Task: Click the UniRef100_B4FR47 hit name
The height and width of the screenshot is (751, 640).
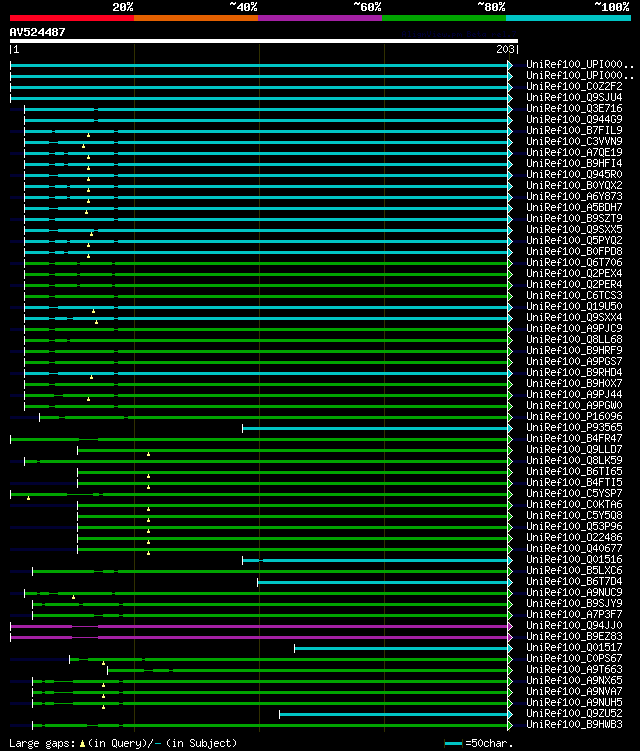Action: pyautogui.click(x=574, y=439)
